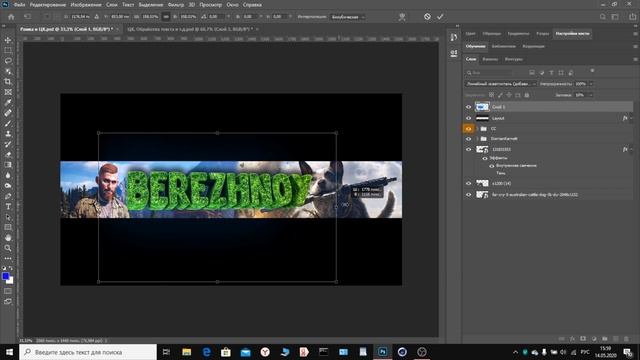Viewport: 640px width, 360px height.
Task: Select the Hand tool
Action: click(8, 238)
